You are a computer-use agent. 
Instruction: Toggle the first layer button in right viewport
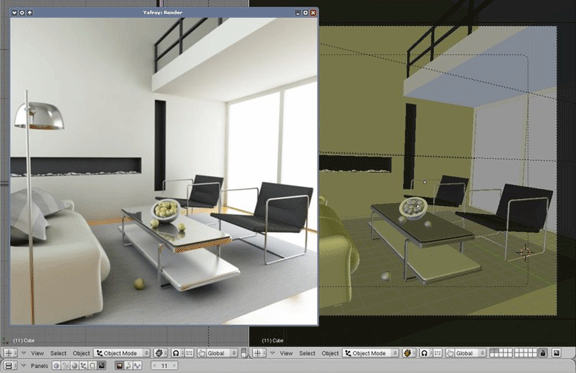492,351
